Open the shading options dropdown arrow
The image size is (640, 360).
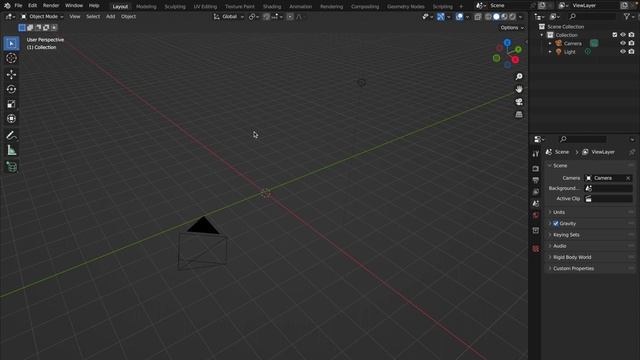pos(520,17)
